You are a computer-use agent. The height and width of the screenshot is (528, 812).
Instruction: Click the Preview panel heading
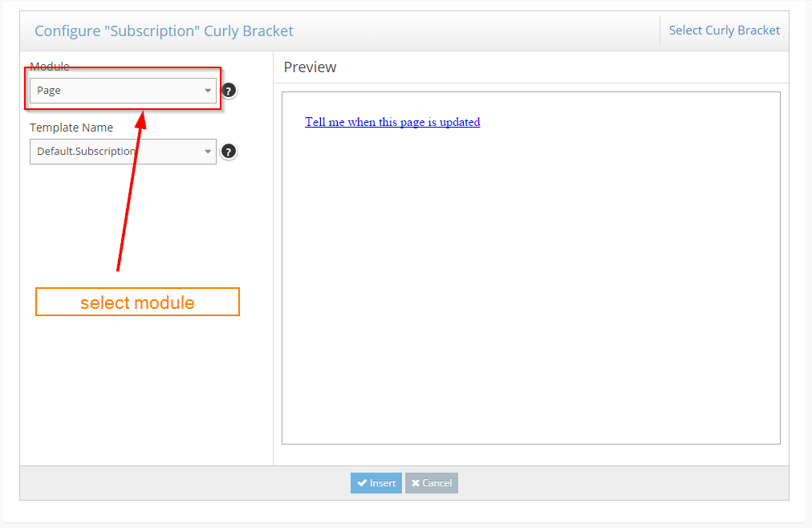click(311, 67)
